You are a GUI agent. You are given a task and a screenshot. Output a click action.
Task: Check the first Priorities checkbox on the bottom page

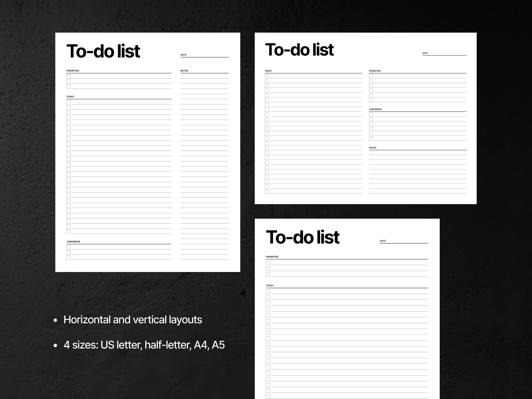(x=268, y=263)
